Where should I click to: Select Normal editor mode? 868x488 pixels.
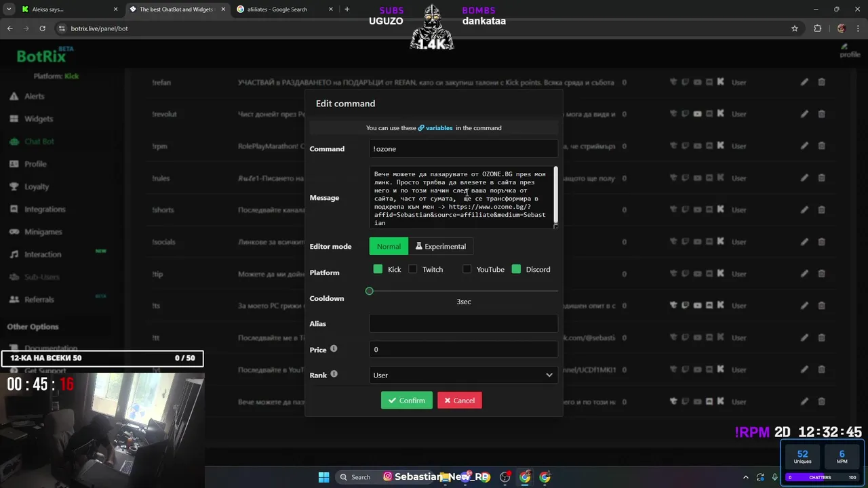[389, 246]
